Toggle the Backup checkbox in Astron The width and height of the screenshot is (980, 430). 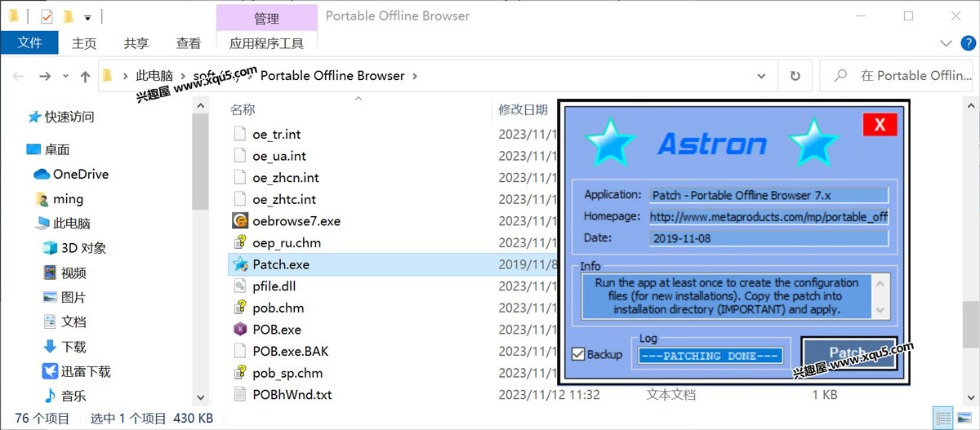point(578,354)
